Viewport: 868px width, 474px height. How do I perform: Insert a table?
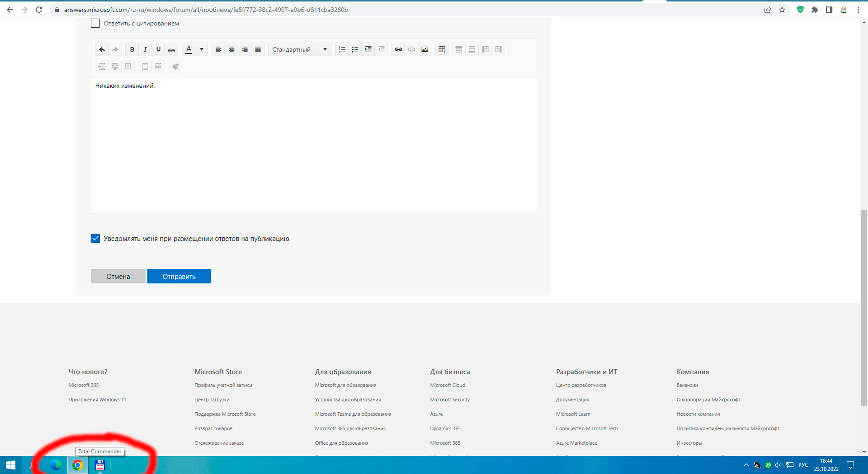[442, 49]
